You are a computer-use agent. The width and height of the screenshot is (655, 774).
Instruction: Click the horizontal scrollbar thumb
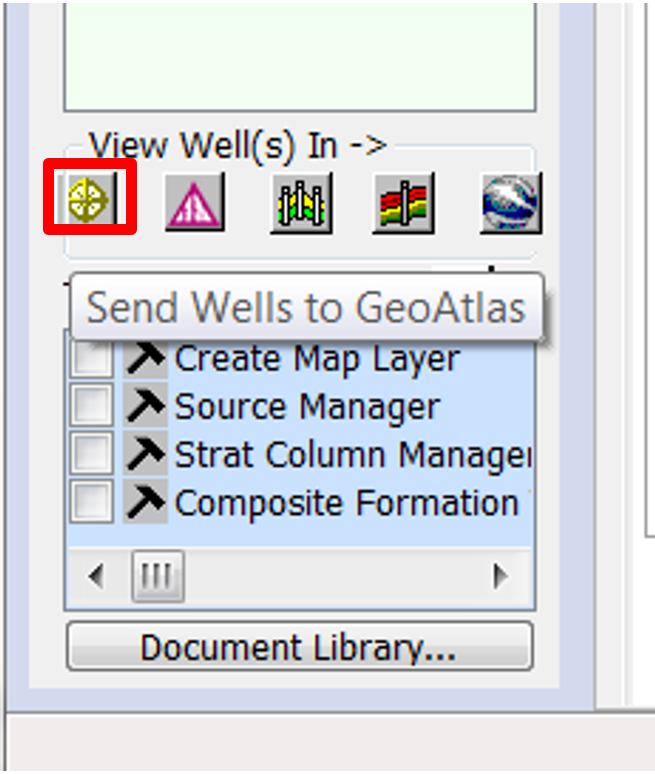[x=157, y=576]
